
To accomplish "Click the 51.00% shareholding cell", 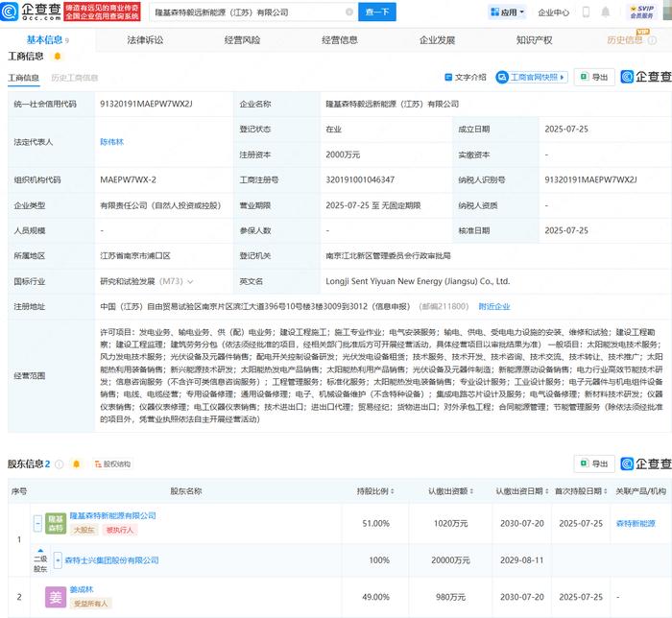I will click(x=376, y=523).
